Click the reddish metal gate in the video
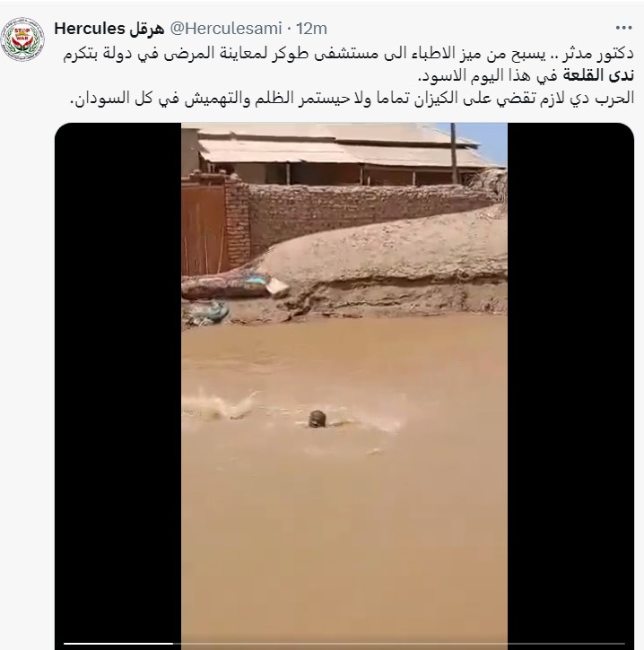Image resolution: width=644 pixels, height=650 pixels. [204, 228]
